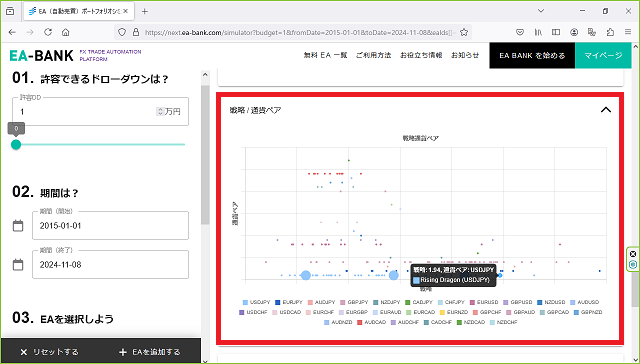Reload the current page
This screenshot has width=640, height=364.
coord(48,32)
